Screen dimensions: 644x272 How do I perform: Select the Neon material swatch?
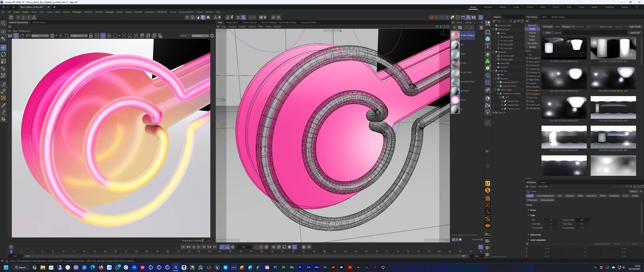tap(455, 100)
